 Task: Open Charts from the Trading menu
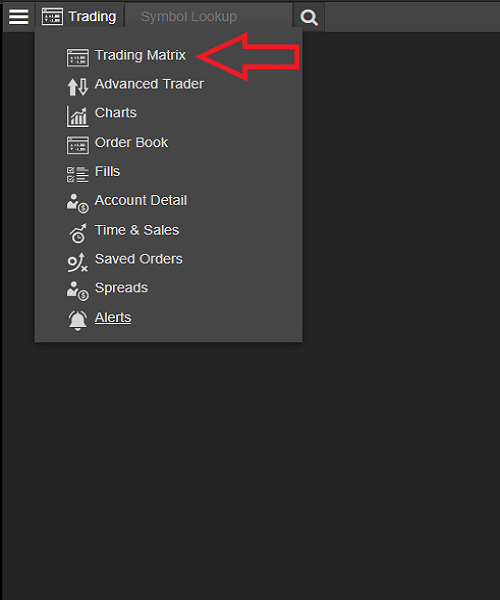[x=116, y=113]
